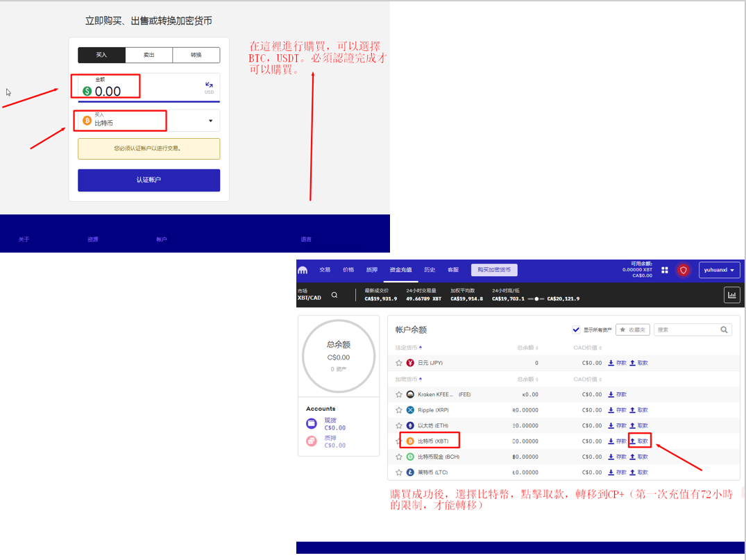Click the 搜索 search field in 帐户余额
Viewport: 746px width, 560px height.
[x=687, y=330]
